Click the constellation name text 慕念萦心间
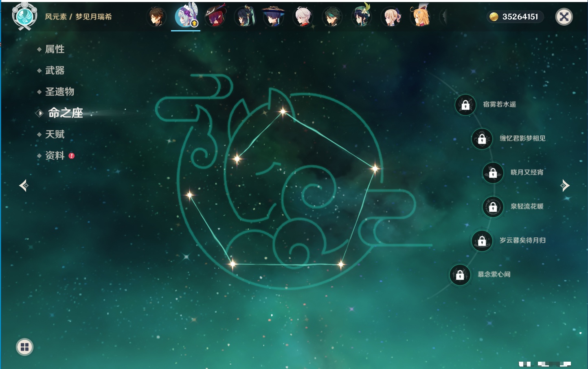This screenshot has height=369, width=588. tap(494, 274)
